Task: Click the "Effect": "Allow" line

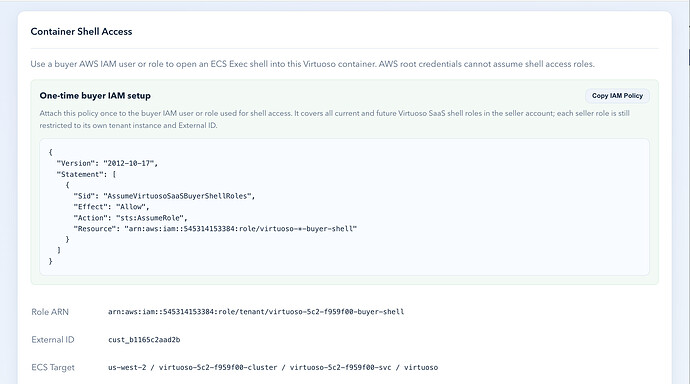Action: click(x=111, y=207)
